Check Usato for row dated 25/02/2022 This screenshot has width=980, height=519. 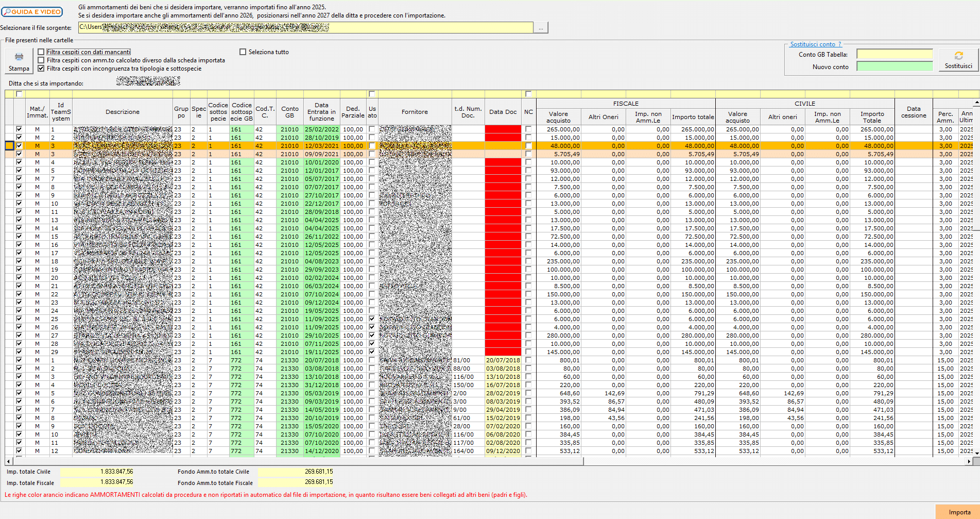click(x=372, y=129)
